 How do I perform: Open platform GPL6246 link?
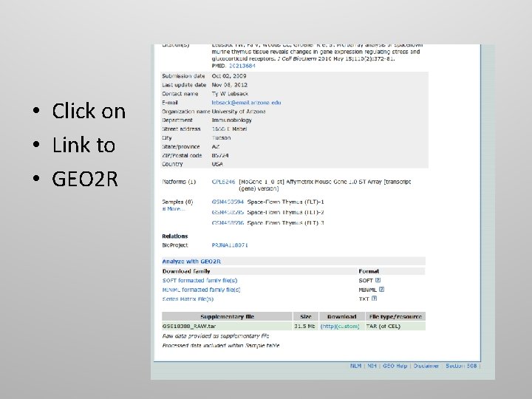coord(223,182)
